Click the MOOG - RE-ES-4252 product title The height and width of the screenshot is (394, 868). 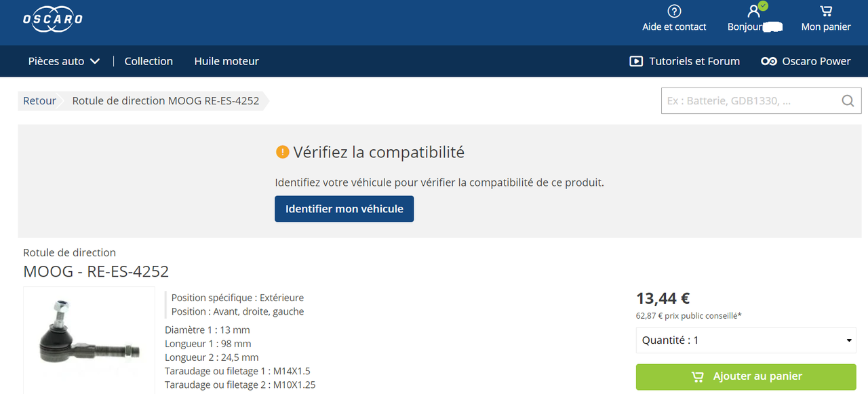96,271
